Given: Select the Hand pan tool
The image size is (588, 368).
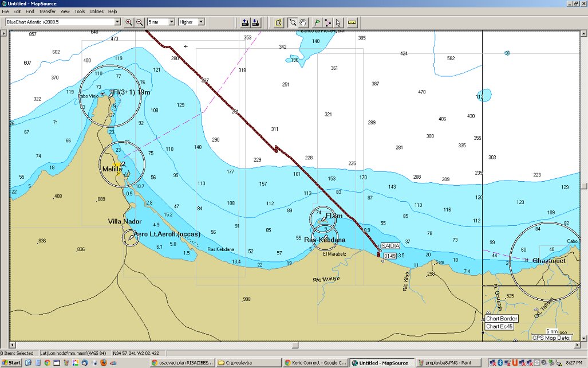Looking at the screenshot, I should click(303, 22).
